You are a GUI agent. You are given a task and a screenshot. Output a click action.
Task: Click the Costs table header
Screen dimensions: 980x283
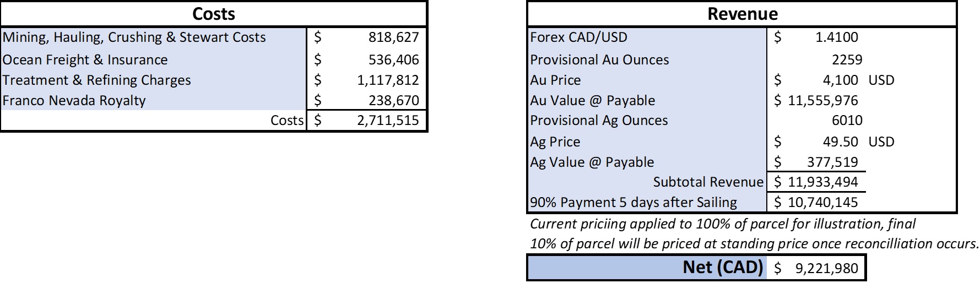point(214,14)
